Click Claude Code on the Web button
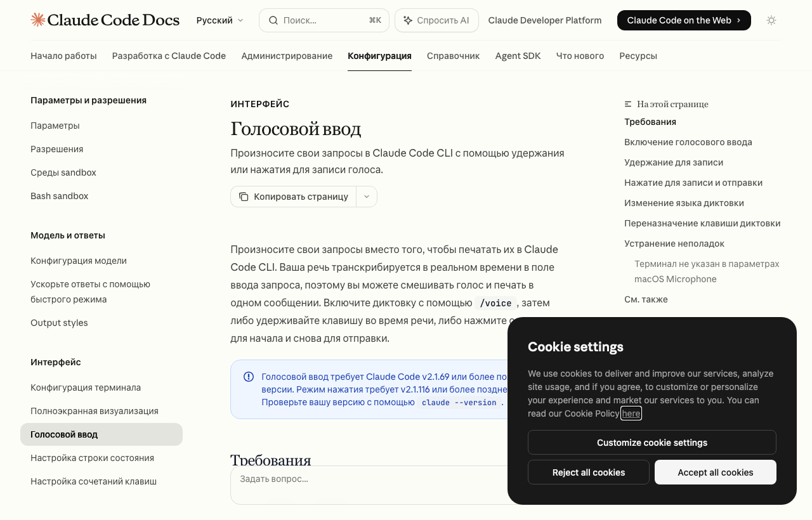This screenshot has height=520, width=812. point(684,20)
